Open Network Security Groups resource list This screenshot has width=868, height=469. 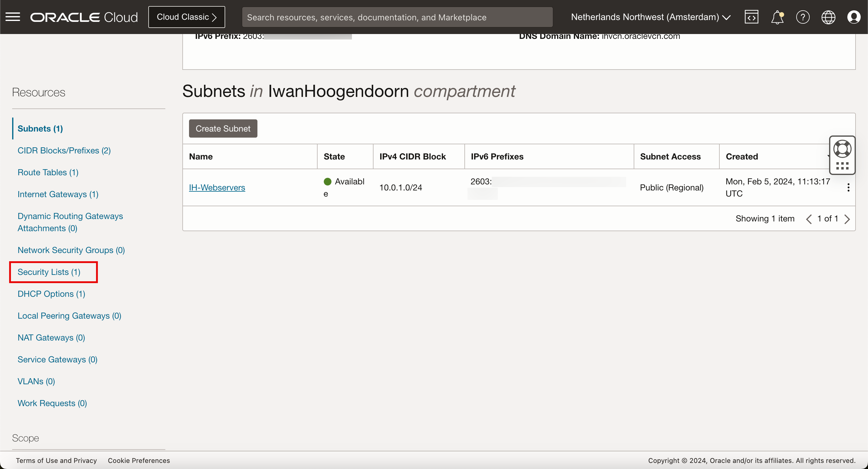71,250
